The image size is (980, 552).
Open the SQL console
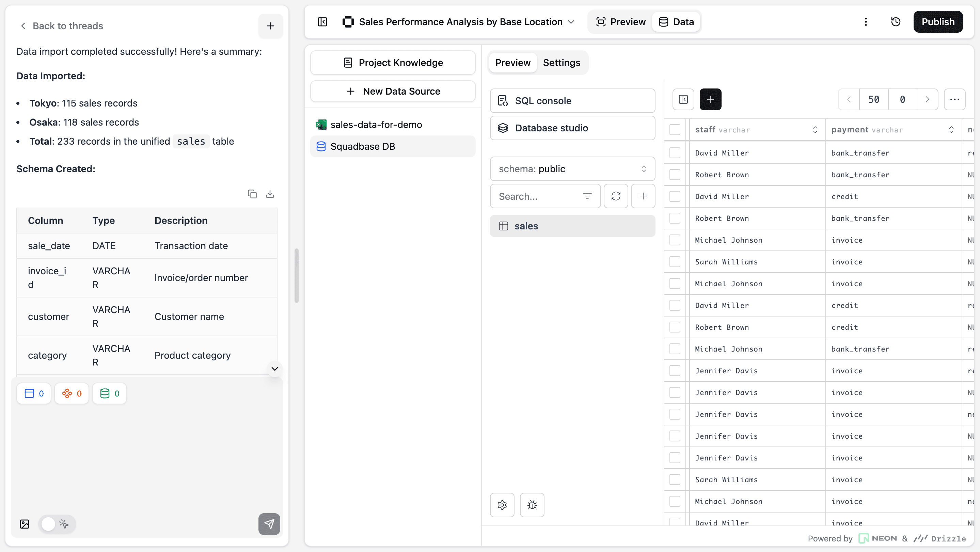tap(572, 101)
